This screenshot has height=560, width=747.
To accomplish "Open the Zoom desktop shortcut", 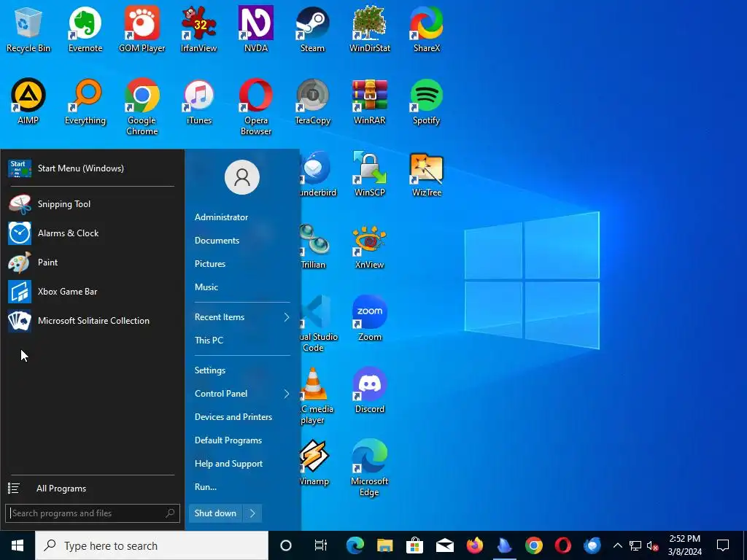I will [370, 318].
